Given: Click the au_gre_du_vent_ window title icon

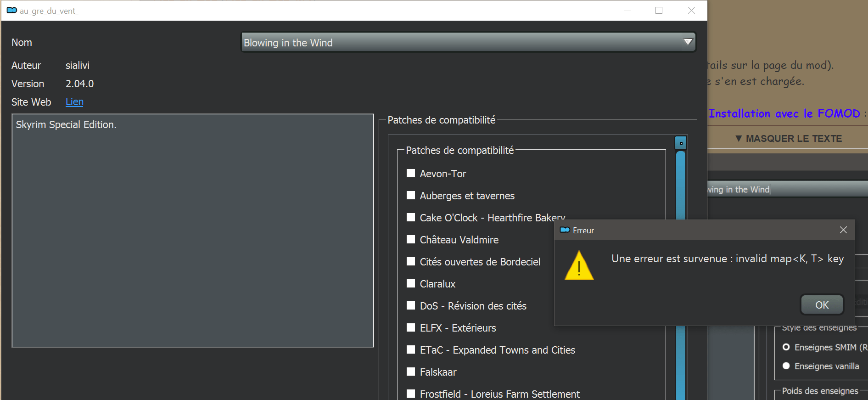Looking at the screenshot, I should click(x=12, y=11).
